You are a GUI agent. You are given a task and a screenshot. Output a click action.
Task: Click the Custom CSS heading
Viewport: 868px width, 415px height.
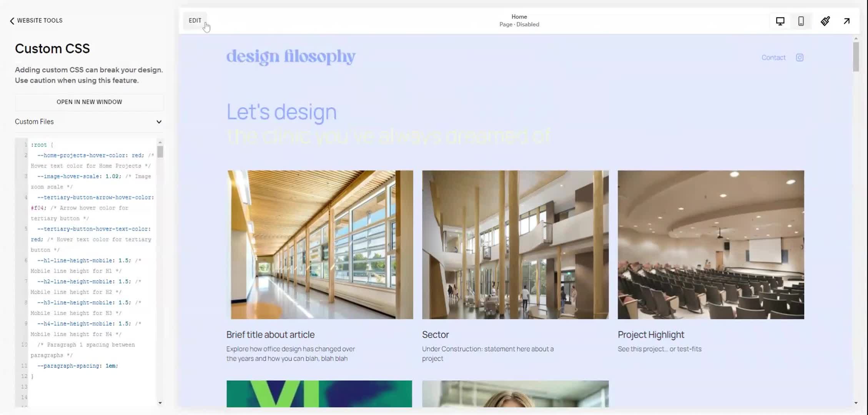click(52, 49)
